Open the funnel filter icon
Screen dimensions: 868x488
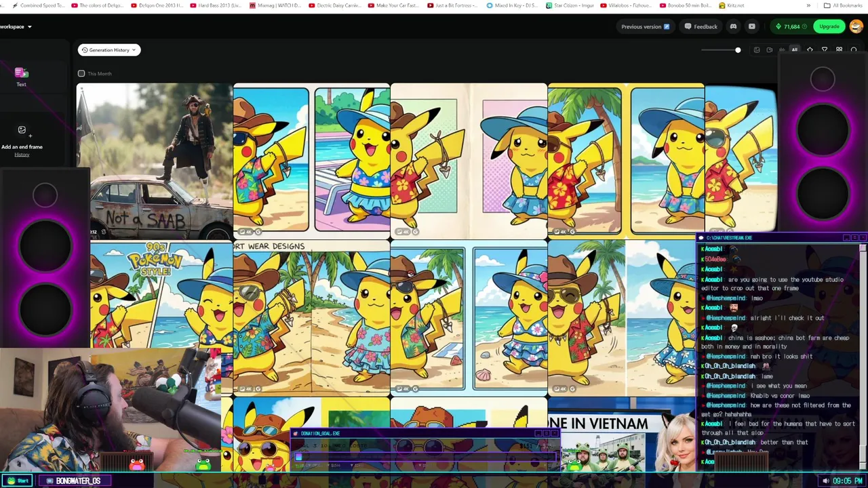coord(825,49)
